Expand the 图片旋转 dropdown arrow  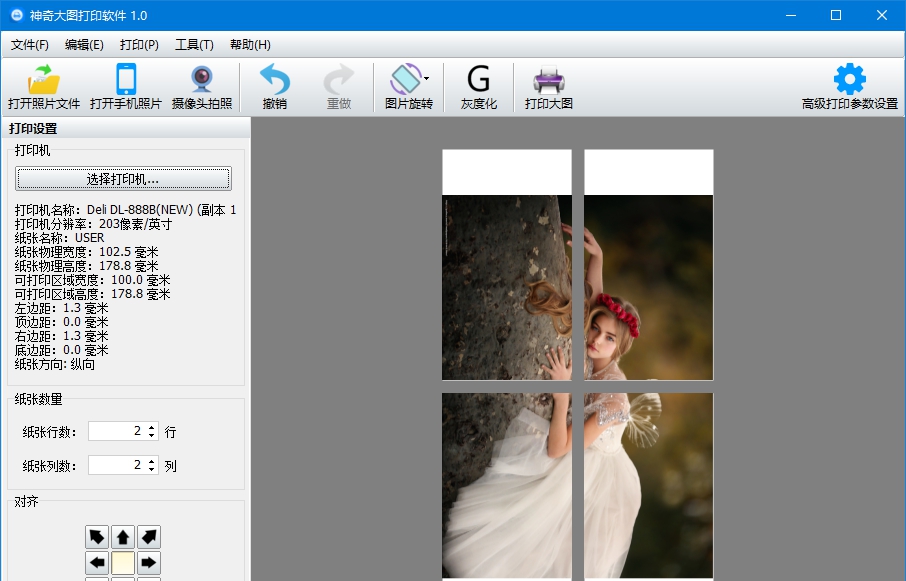[427, 78]
